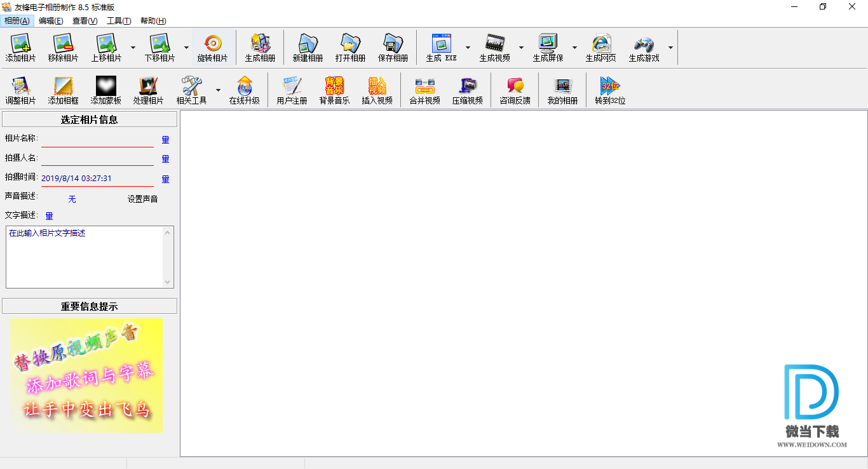Click the 添加相片 (Add photo) toolbar icon
Screen dimensions: 868x469
click(x=21, y=48)
